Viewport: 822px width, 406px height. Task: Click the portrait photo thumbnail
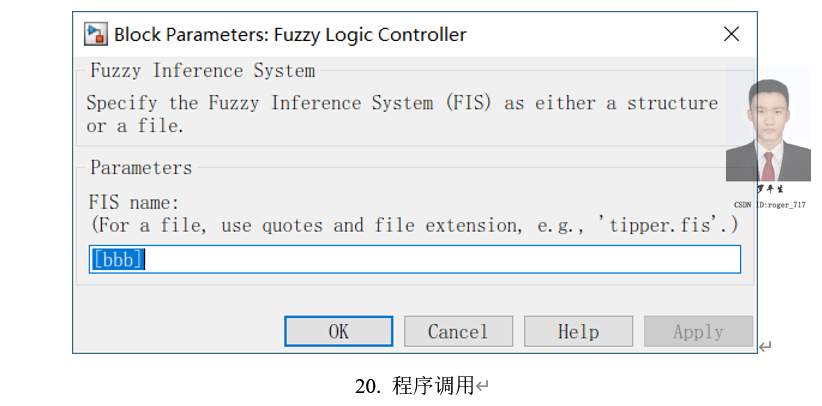point(768,130)
